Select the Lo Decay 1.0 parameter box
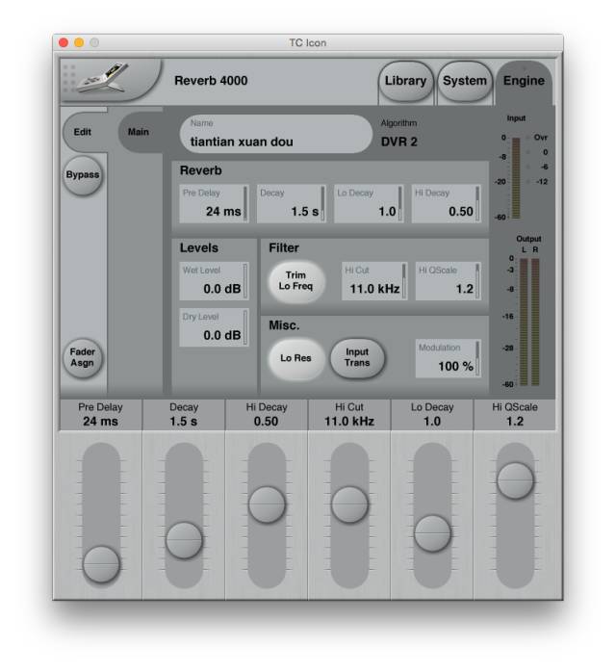Viewport: 616px width, 672px height. 369,203
